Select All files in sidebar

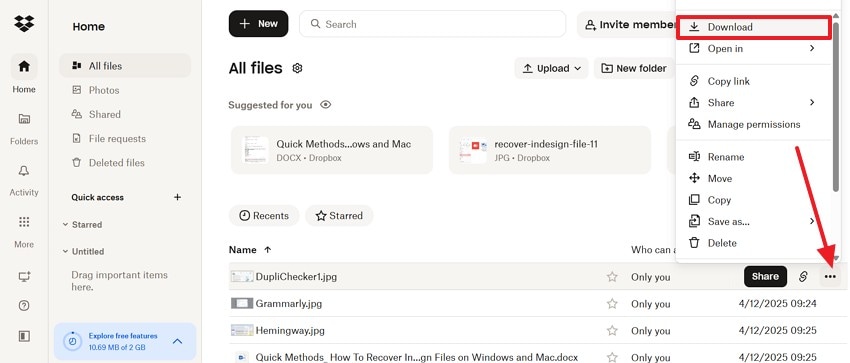pyautogui.click(x=125, y=66)
